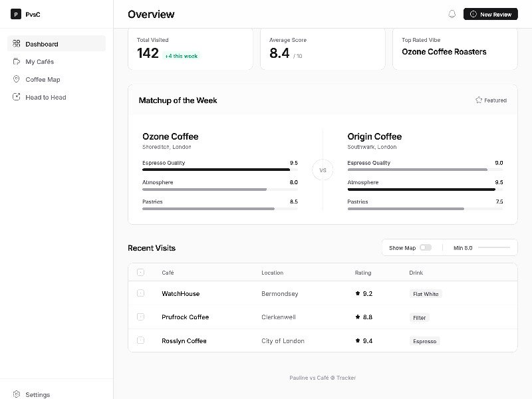Click the Coffee Map pin icon
The width and height of the screenshot is (532, 399).
(17, 79)
